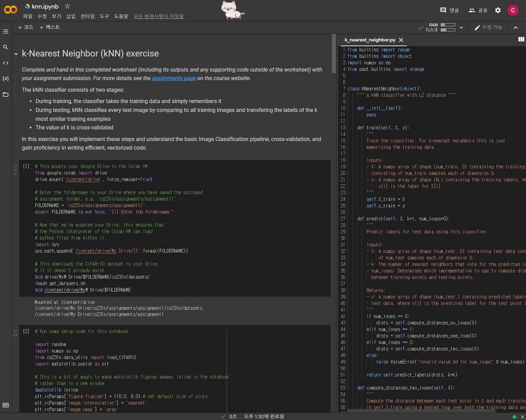Click the green connection status dot
Viewport: 526px width, 420px height.
pyautogui.click(x=514, y=417)
